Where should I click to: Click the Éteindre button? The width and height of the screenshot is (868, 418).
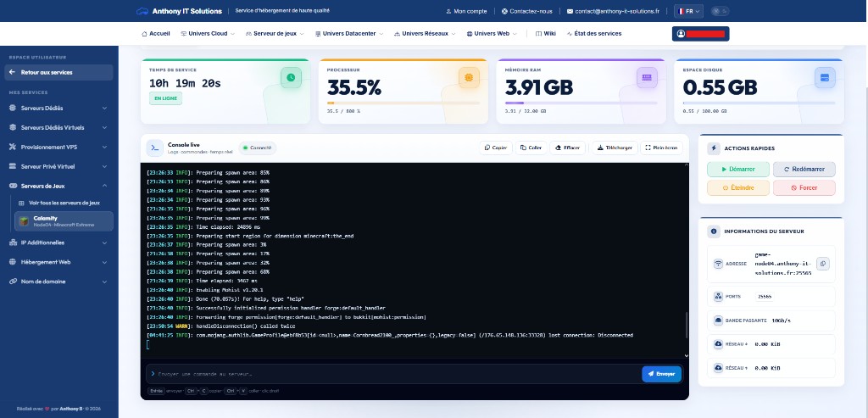coord(738,187)
